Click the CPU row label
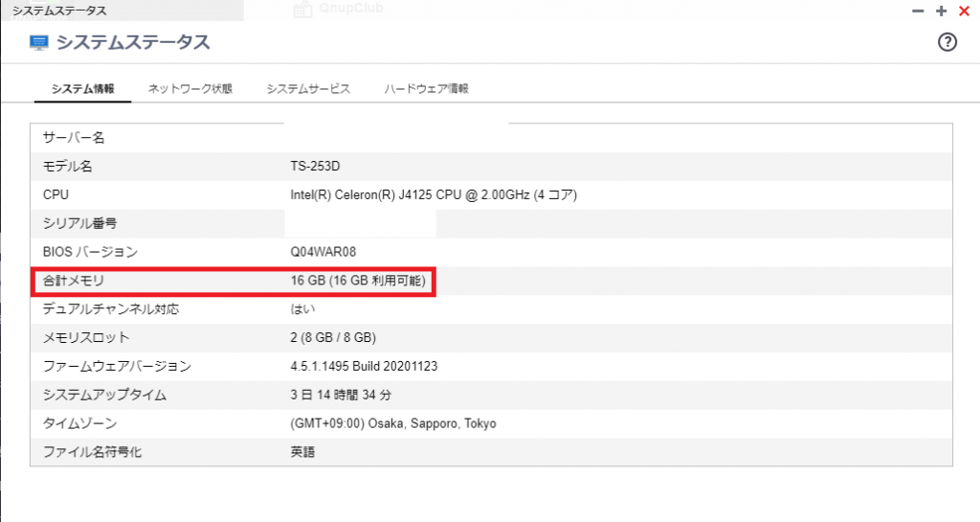 pyautogui.click(x=56, y=195)
